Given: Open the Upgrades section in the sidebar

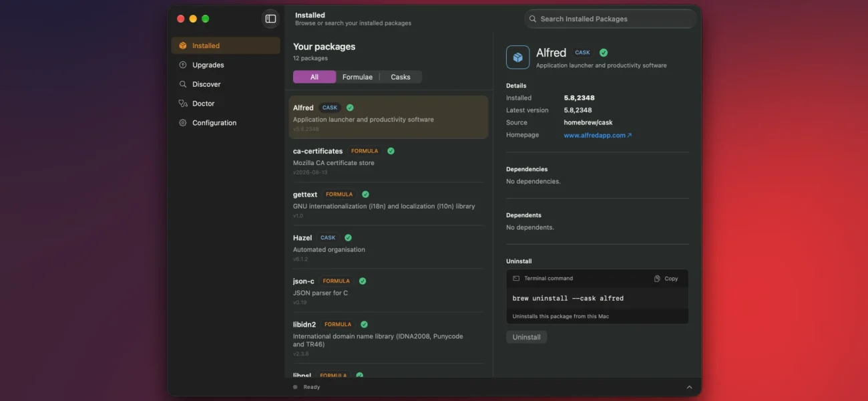Looking at the screenshot, I should point(226,65).
